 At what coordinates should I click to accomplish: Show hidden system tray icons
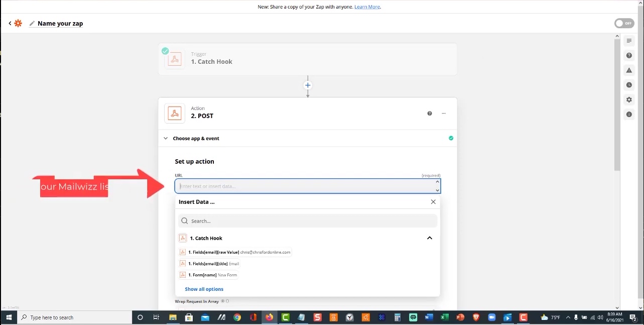(x=568, y=317)
